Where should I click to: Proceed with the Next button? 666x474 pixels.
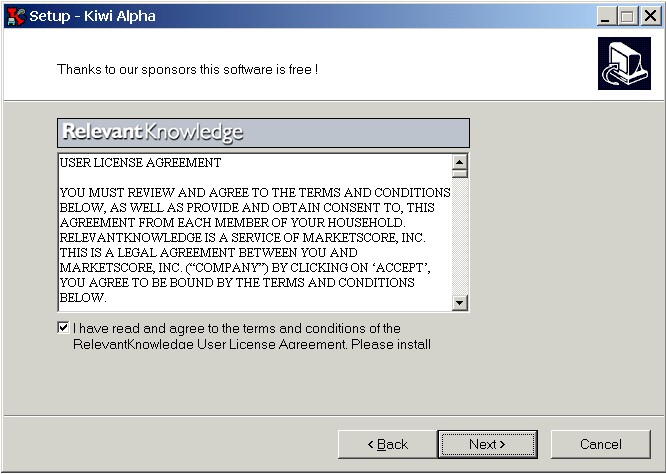tap(488, 444)
